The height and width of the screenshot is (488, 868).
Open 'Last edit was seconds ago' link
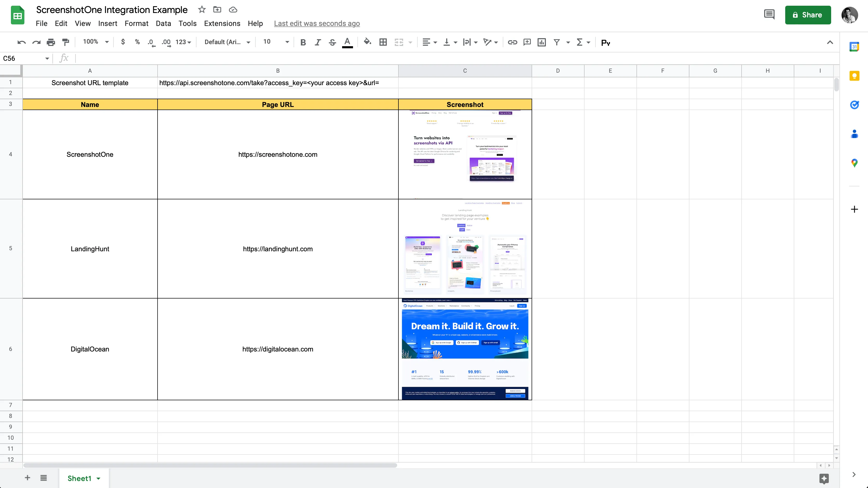317,23
